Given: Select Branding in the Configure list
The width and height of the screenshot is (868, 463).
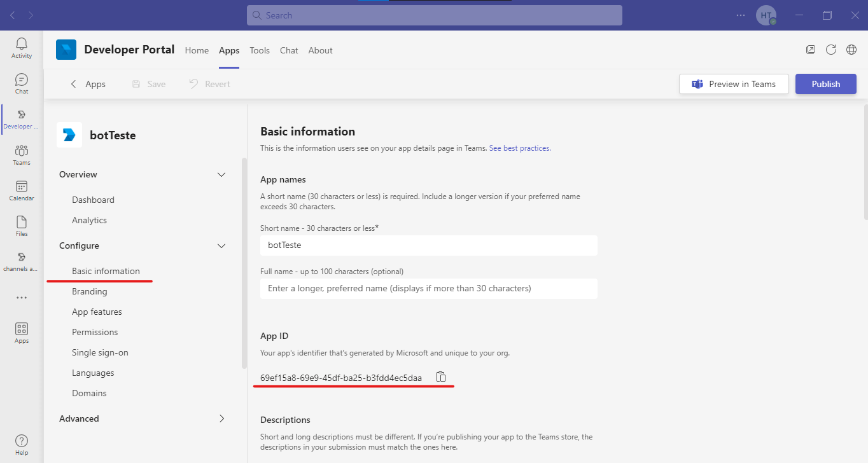Looking at the screenshot, I should pyautogui.click(x=90, y=291).
